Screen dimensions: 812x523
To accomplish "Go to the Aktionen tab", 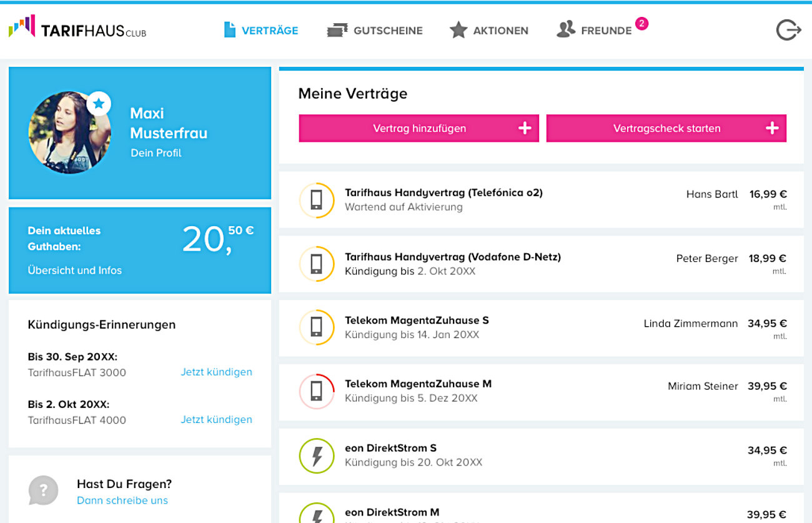I will tap(488, 30).
